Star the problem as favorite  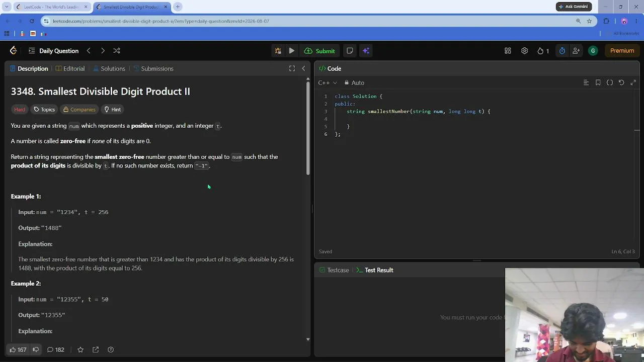pos(80,349)
